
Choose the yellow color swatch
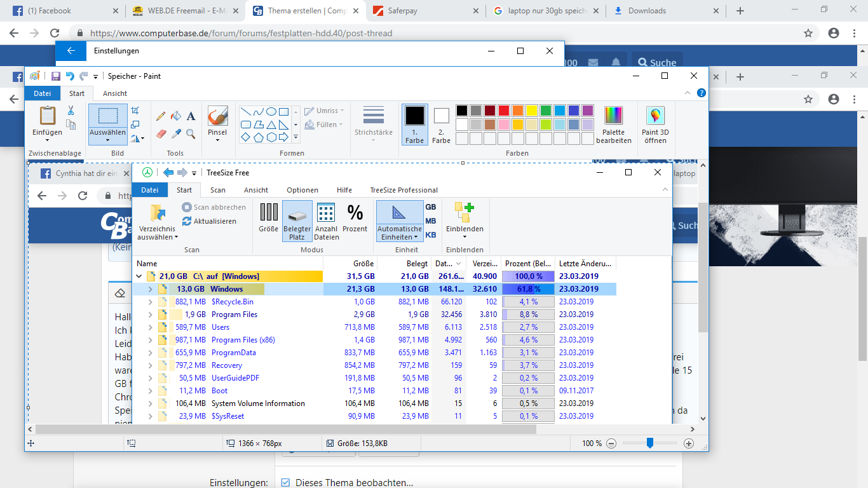tap(532, 111)
